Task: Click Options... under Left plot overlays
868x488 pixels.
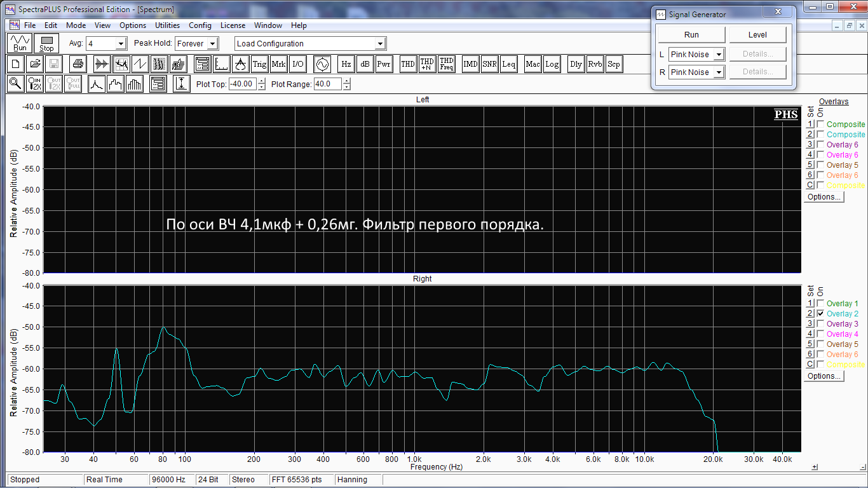Action: pyautogui.click(x=824, y=197)
